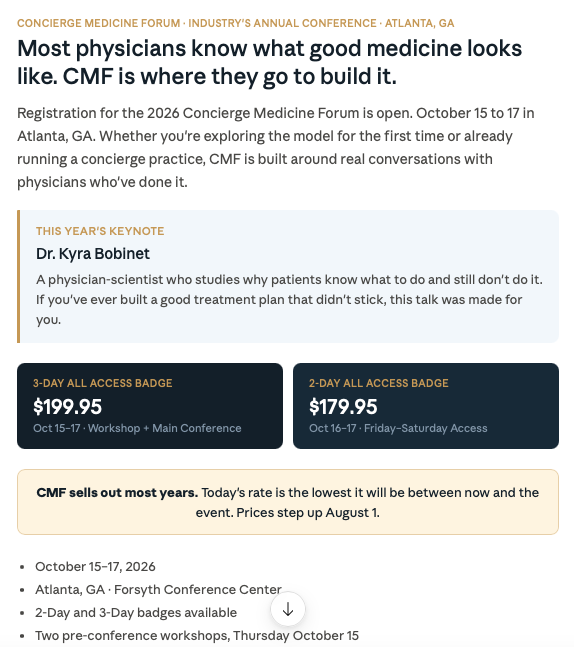Click the Oct 15–17 Workshop + Main Conference text
Viewport: 574px width, 650px height.
click(x=137, y=428)
